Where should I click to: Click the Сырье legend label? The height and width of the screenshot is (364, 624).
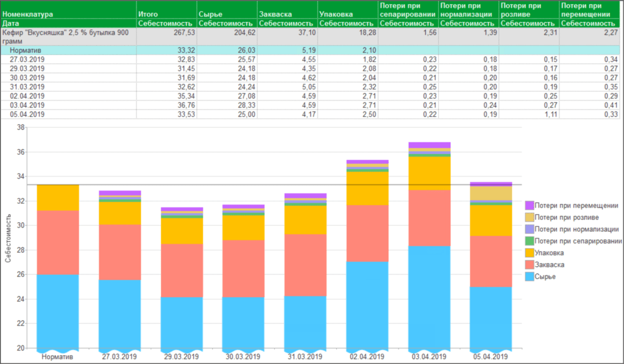click(x=545, y=276)
